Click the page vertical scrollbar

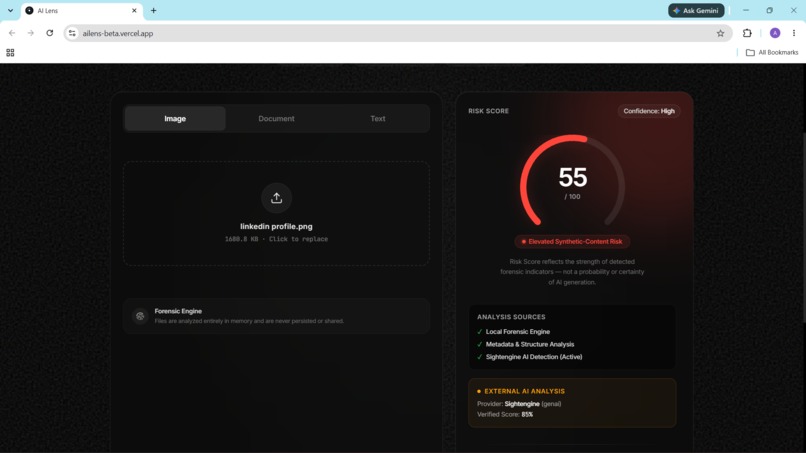803,226
